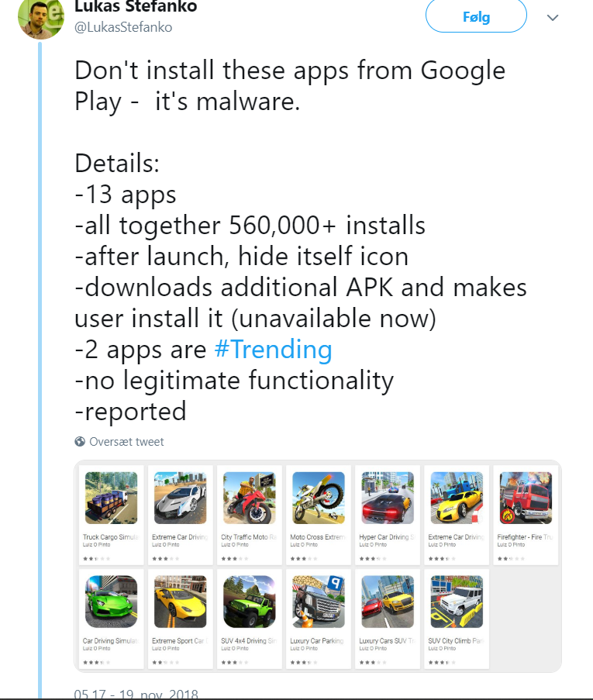This screenshot has height=700, width=593.
Task: Click the globe icon beside Oversæt tweet
Action: coord(80,442)
